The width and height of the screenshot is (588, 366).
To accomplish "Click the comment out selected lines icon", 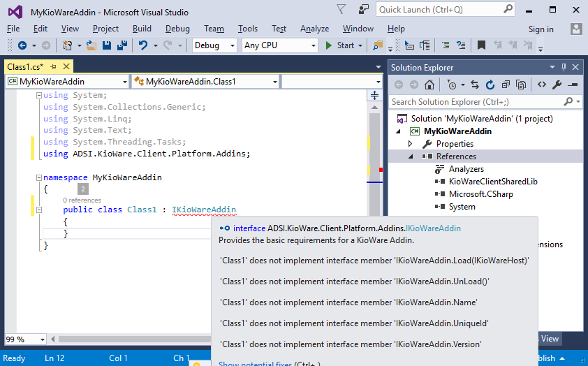I will 446,45.
